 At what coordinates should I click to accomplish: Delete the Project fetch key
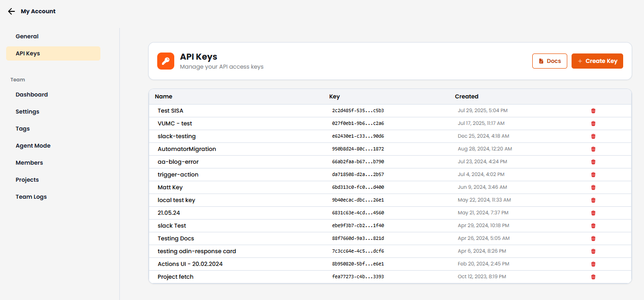click(x=593, y=276)
